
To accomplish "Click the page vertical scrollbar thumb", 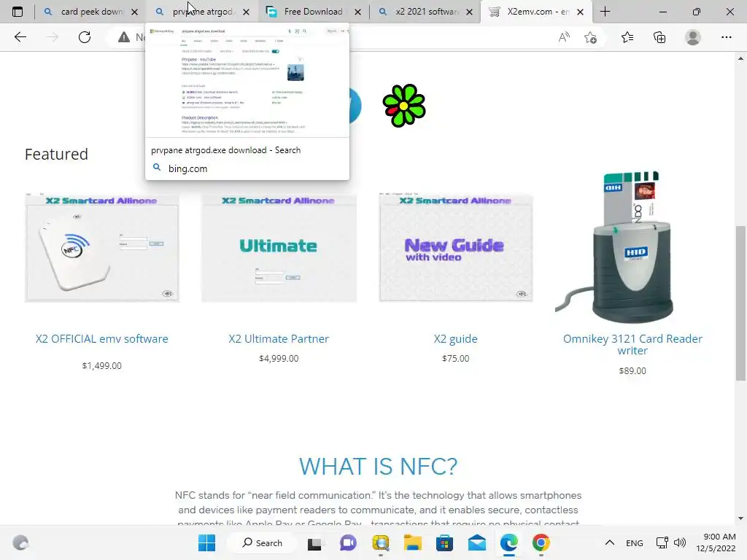I will (740, 303).
